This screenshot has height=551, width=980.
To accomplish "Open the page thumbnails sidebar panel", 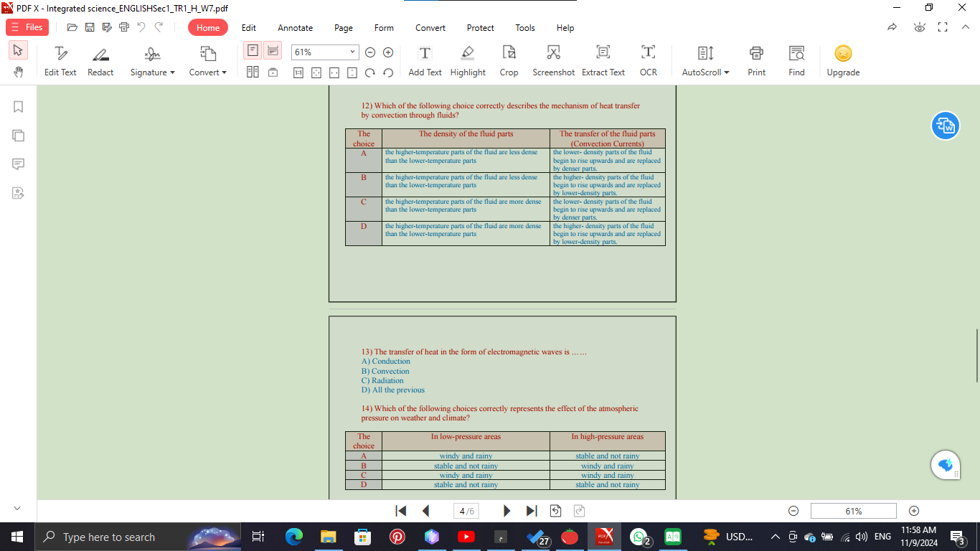I will click(19, 136).
